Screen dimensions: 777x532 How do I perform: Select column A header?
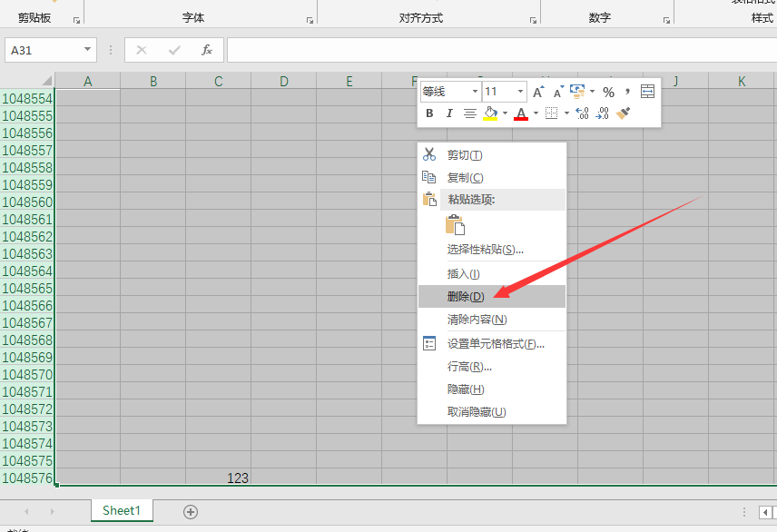[x=88, y=82]
